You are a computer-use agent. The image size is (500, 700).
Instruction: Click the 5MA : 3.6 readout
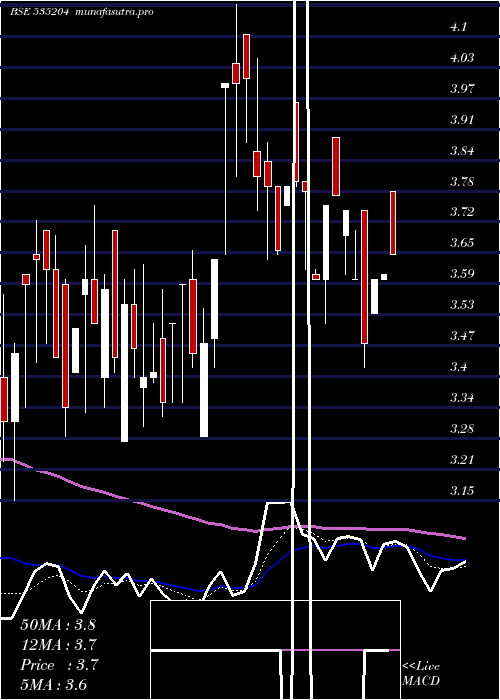point(54,685)
